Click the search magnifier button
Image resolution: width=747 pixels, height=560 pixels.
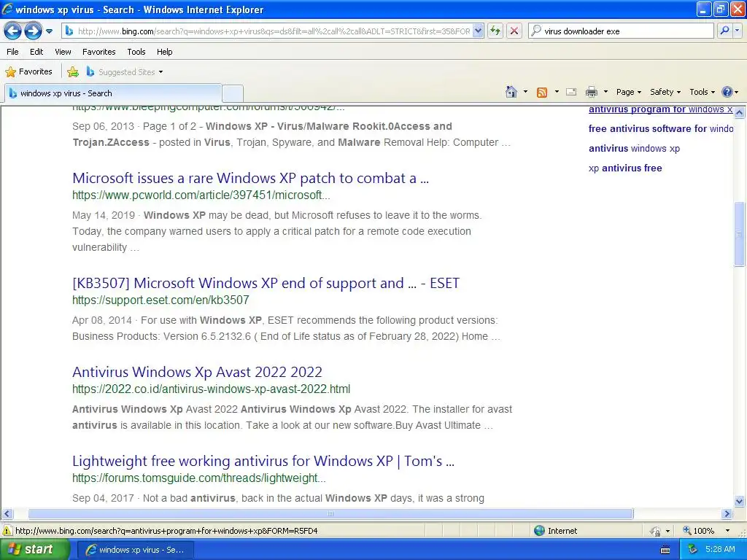[724, 31]
